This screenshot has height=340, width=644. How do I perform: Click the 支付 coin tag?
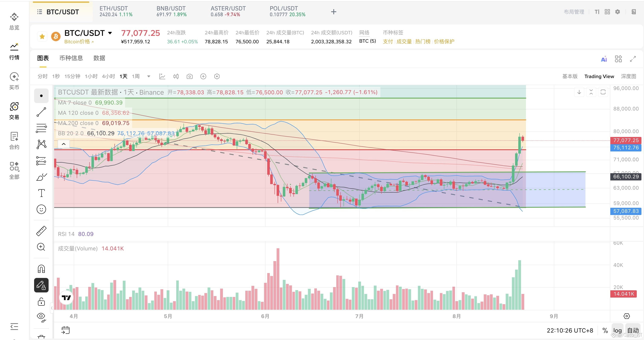coord(388,42)
